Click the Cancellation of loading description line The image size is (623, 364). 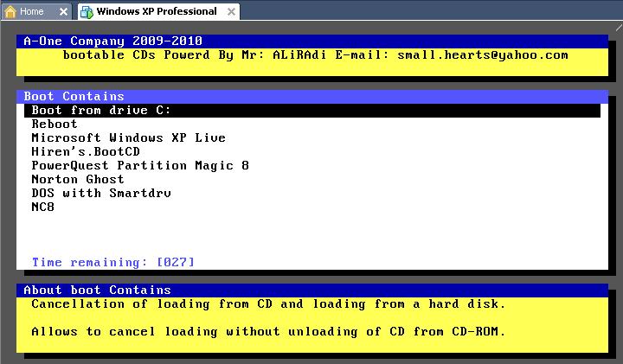point(268,304)
